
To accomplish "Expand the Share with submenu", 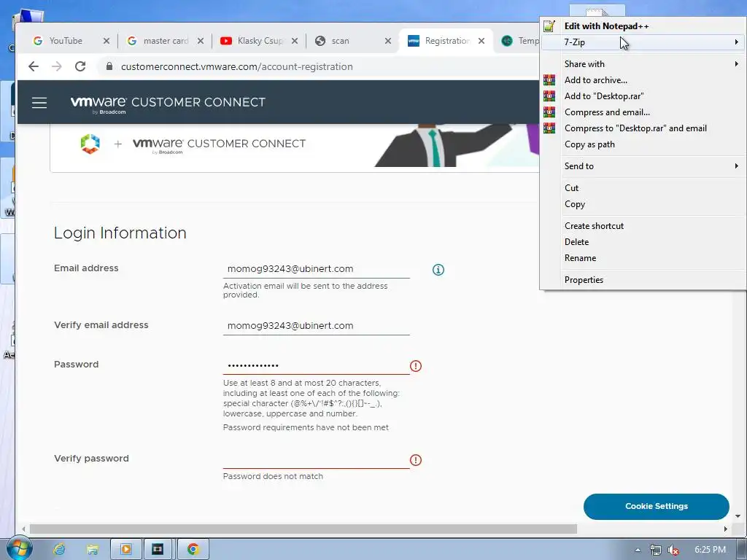I will (x=643, y=64).
